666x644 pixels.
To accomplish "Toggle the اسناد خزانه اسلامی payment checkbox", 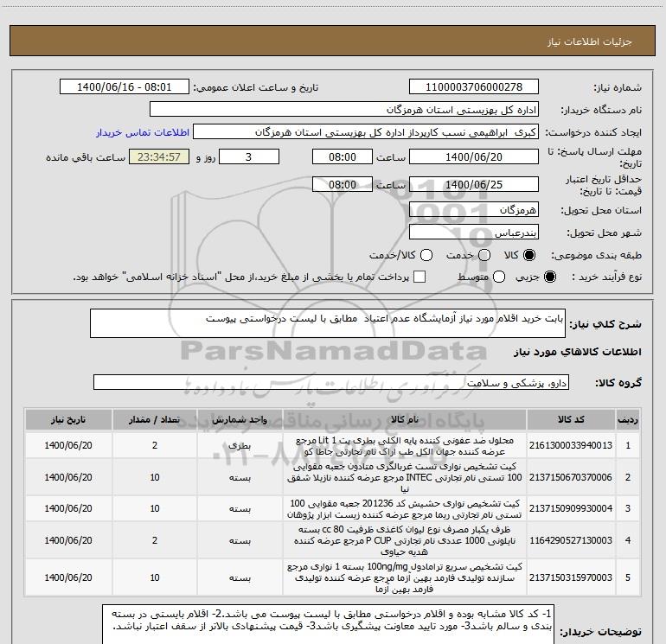I will click(x=419, y=277).
